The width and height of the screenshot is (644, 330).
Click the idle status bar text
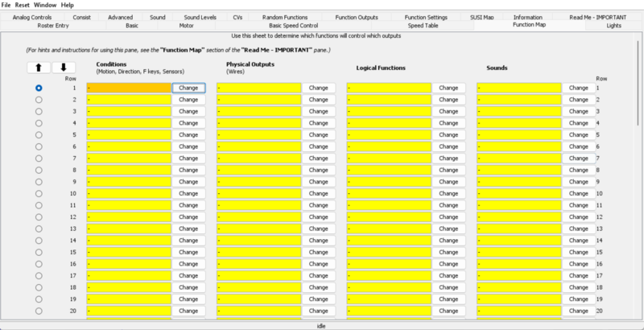click(321, 326)
